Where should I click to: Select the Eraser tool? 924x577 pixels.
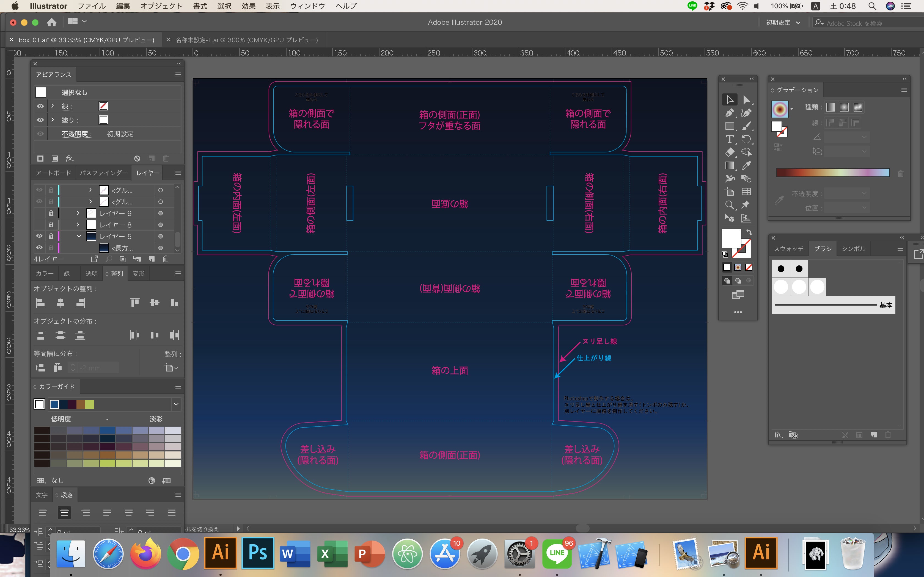coord(729,152)
